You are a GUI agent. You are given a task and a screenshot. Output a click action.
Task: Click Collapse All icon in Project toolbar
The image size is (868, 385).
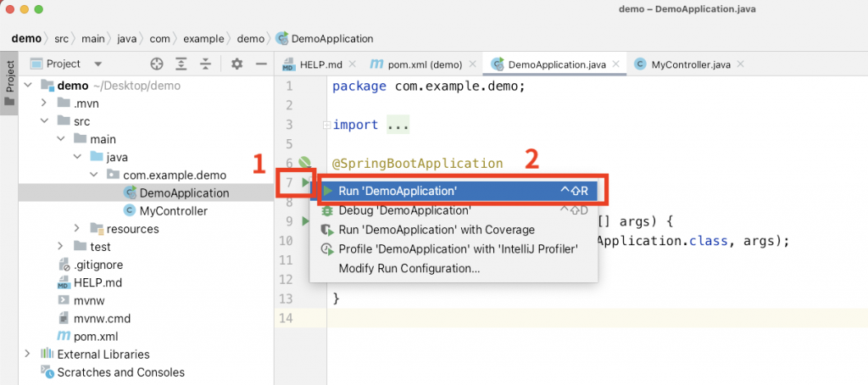pos(205,64)
